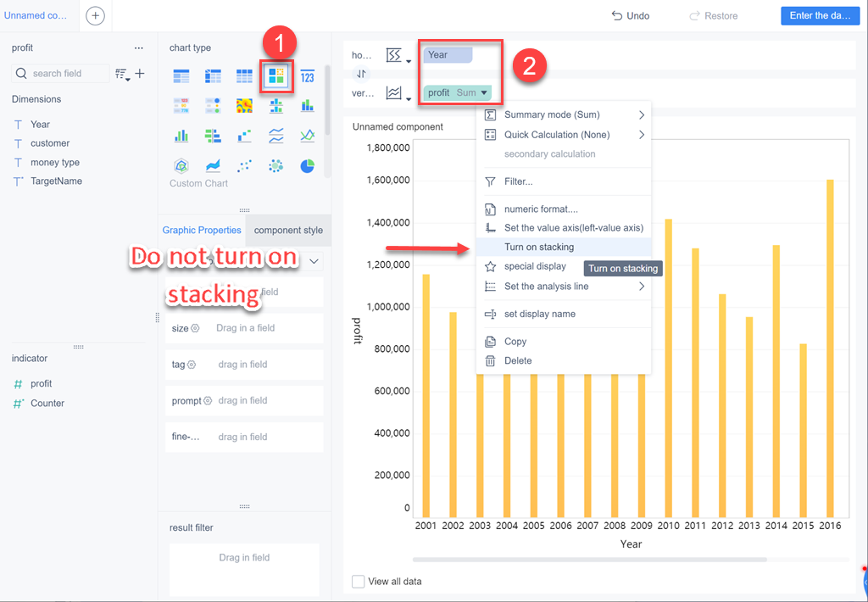This screenshot has height=602, width=868.
Task: Select the KPI indicator card (123) chart
Action: pos(307,75)
